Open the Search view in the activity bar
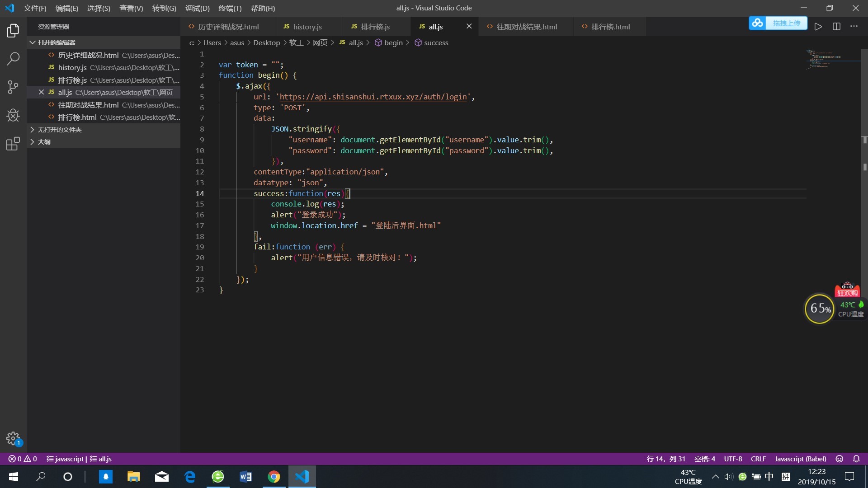 pyautogui.click(x=13, y=58)
